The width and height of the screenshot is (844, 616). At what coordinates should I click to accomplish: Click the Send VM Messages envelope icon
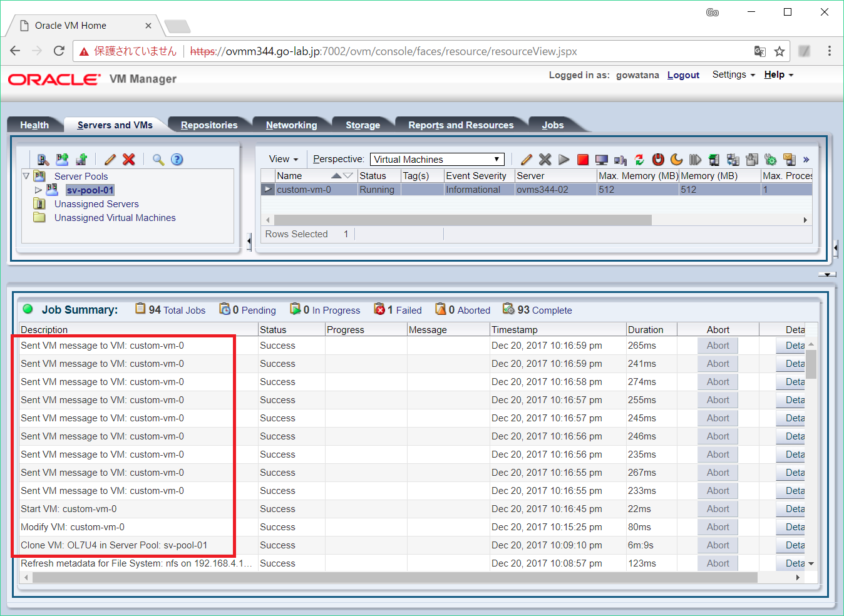click(790, 160)
